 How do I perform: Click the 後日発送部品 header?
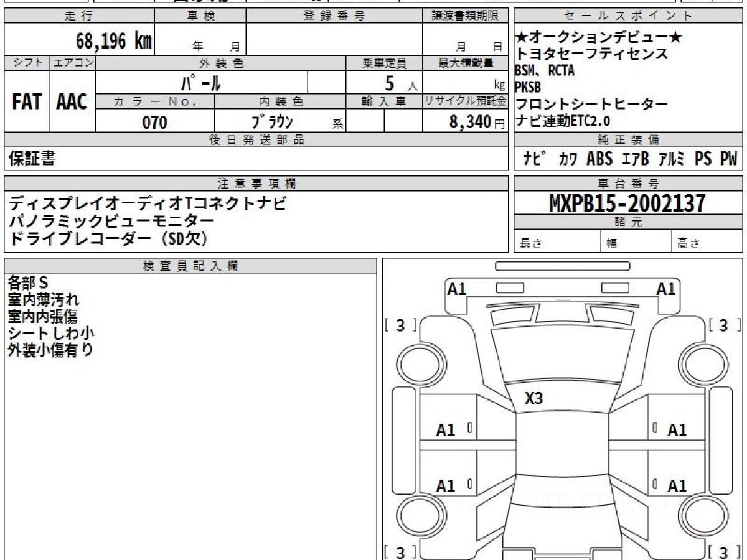[256, 140]
